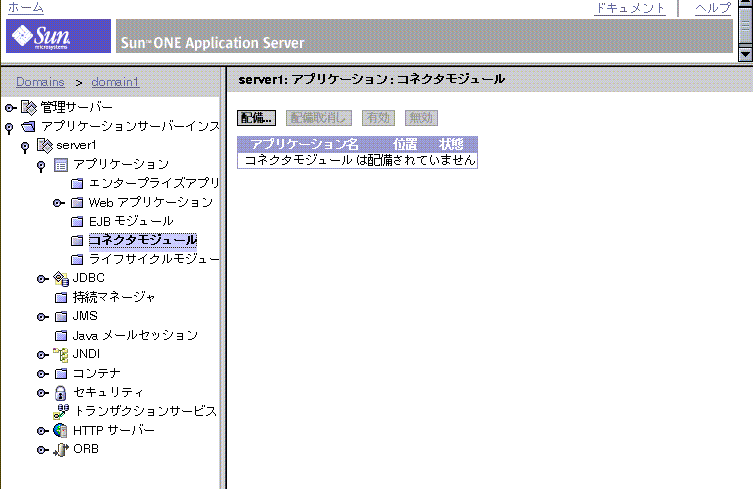Expand the HTTP サーバー node

tap(43, 431)
